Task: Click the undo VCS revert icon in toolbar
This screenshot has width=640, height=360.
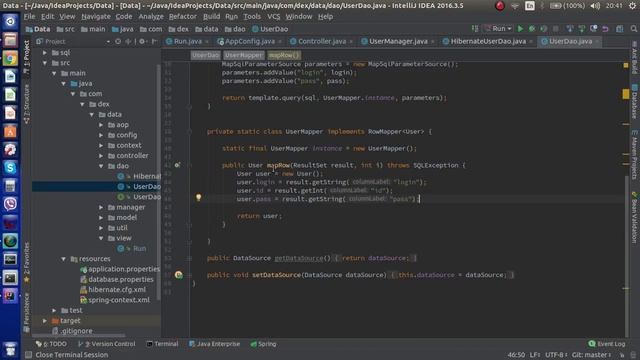Action: (x=606, y=29)
